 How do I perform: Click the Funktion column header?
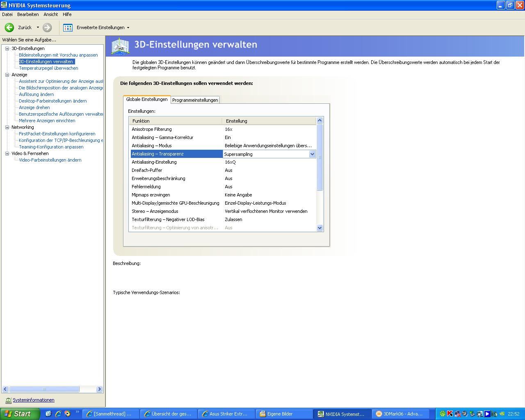click(x=176, y=121)
